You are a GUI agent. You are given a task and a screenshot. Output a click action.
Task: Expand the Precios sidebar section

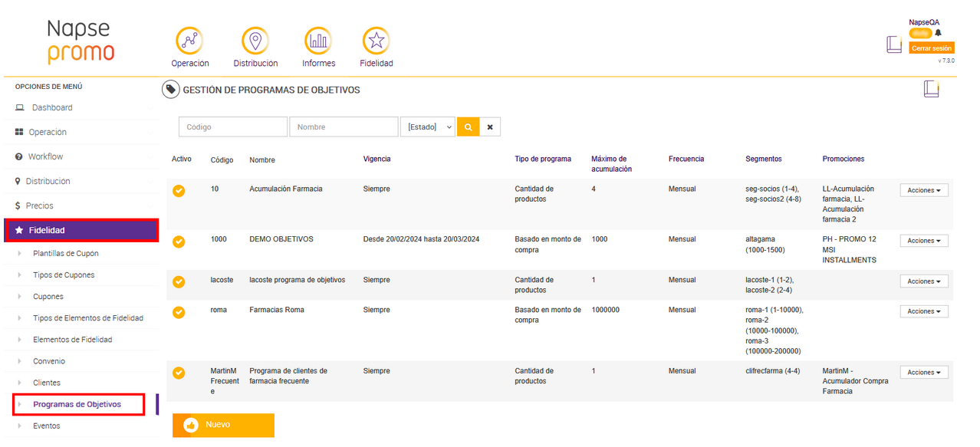tap(40, 205)
